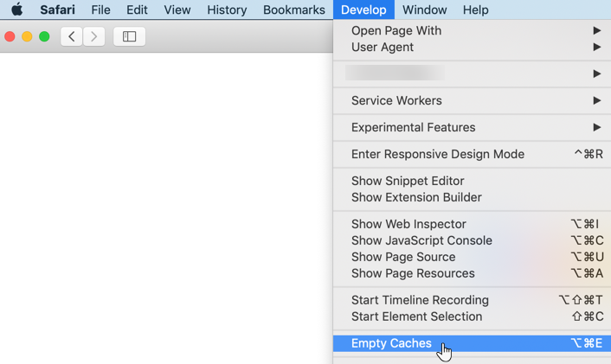The height and width of the screenshot is (364, 611).
Task: Choose Start Element Selection
Action: [x=472, y=316]
